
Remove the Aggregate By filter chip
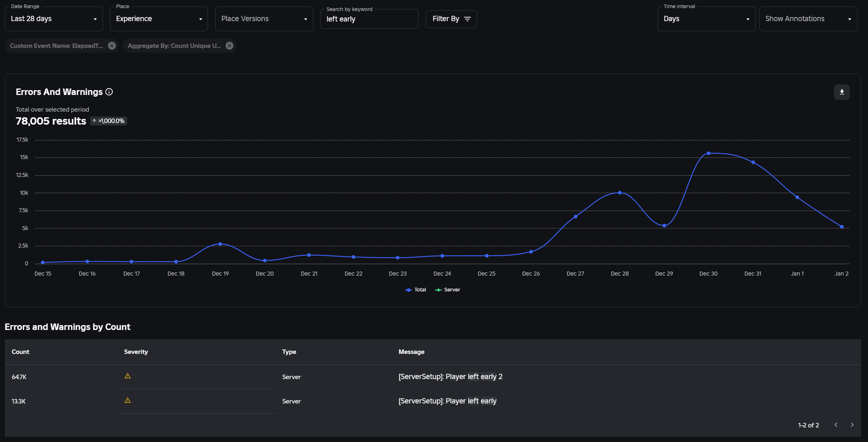click(229, 46)
